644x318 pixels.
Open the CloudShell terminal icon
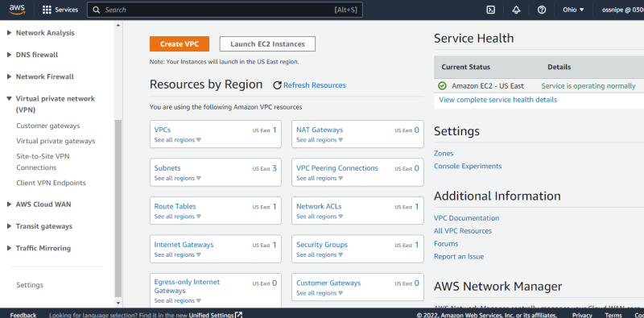pos(490,10)
